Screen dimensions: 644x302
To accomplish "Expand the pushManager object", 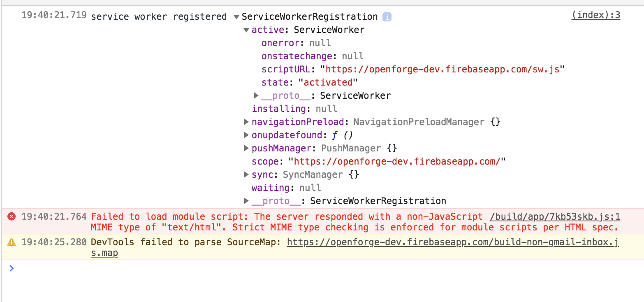I will (x=246, y=148).
